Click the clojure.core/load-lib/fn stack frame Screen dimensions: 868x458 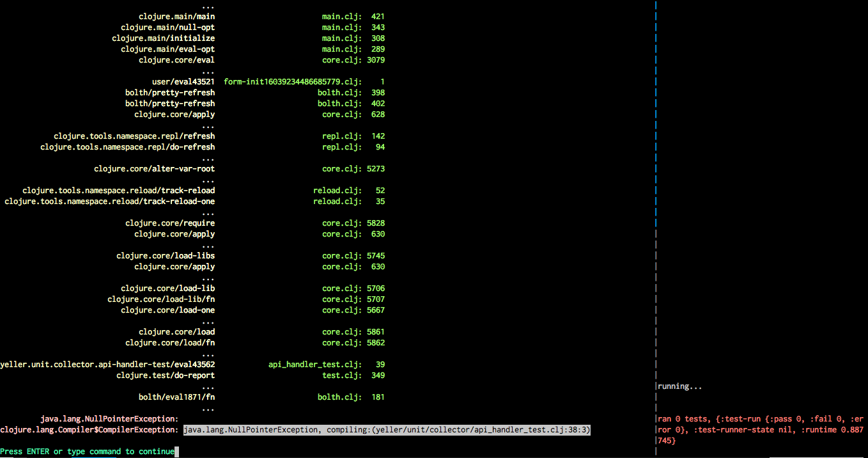160,299
